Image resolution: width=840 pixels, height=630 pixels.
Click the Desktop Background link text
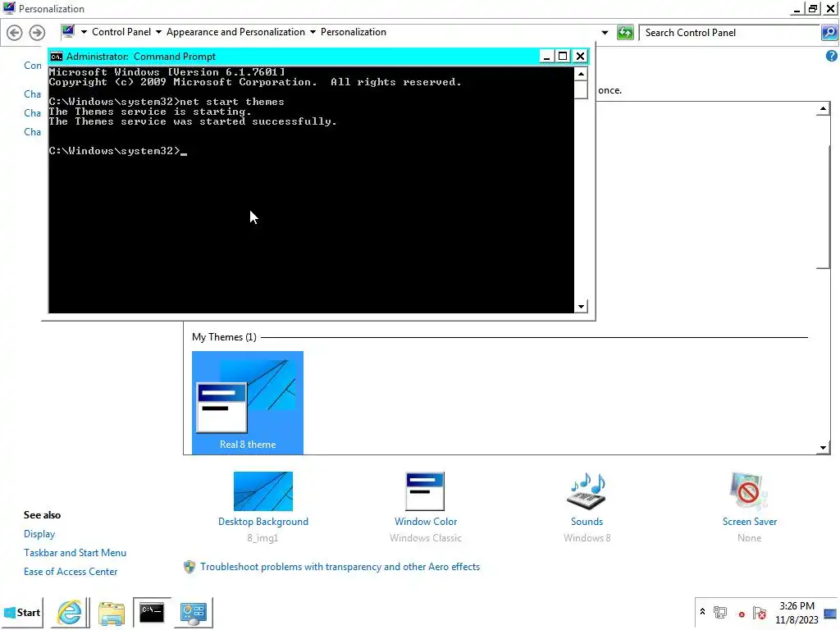click(x=263, y=522)
